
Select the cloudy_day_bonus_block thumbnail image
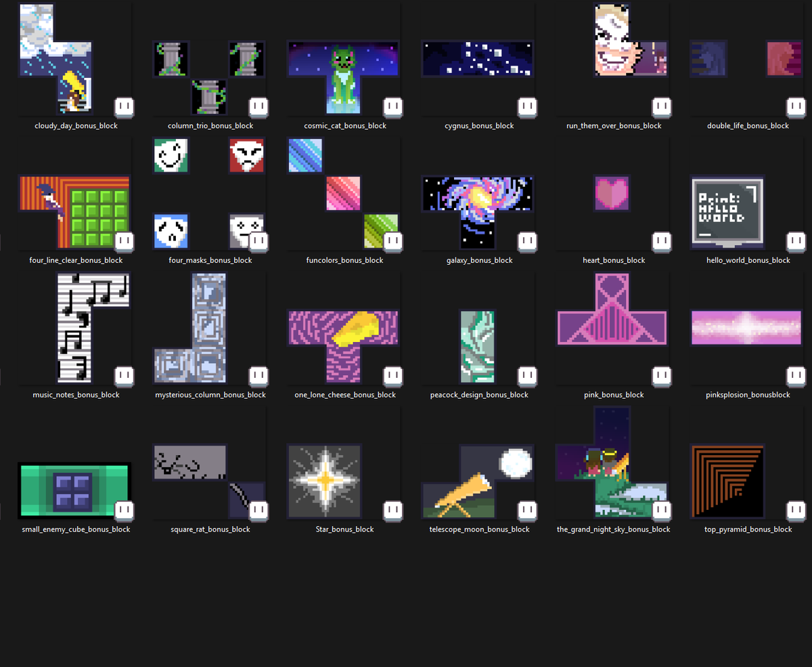[x=56, y=59]
